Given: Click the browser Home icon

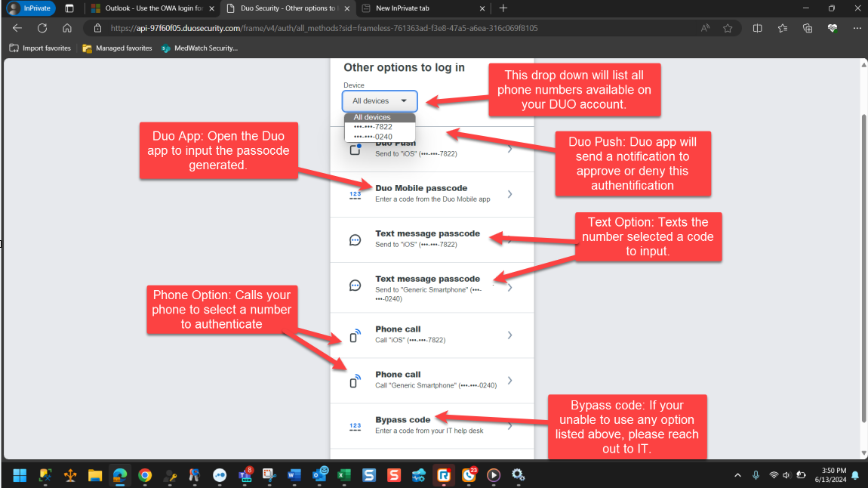Looking at the screenshot, I should tap(67, 28).
